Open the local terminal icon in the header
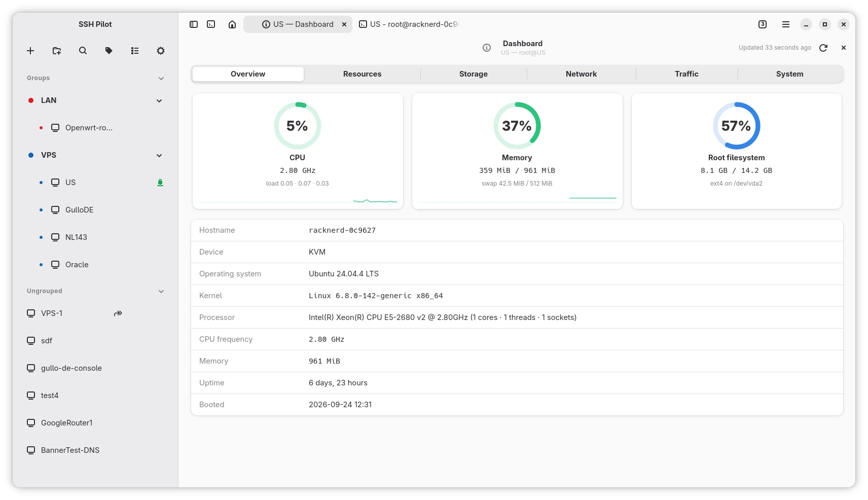The image size is (868, 500). [x=211, y=24]
